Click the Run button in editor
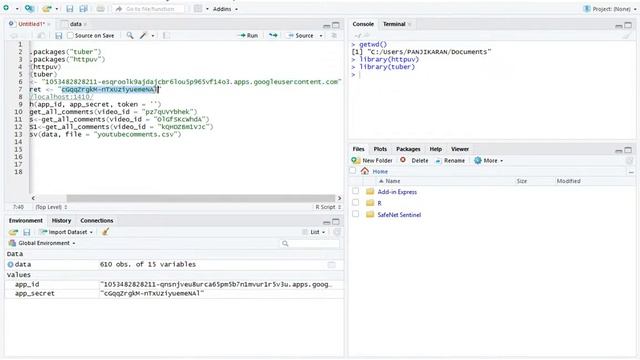 (x=249, y=36)
